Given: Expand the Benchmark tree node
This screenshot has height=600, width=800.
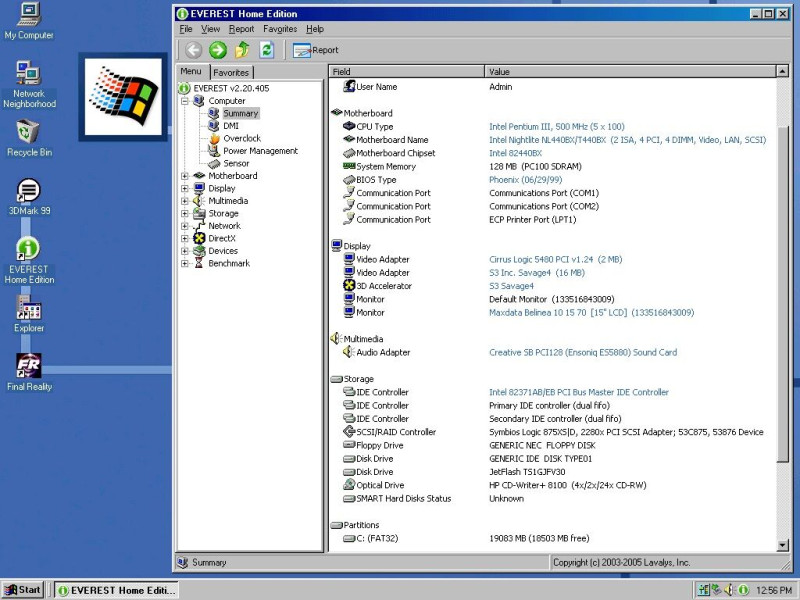Looking at the screenshot, I should click(x=185, y=263).
